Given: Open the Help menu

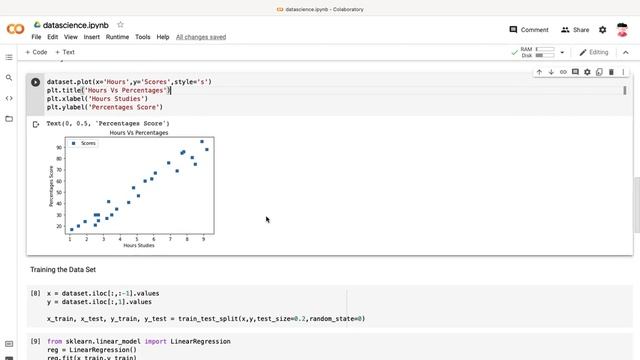Looking at the screenshot, I should pyautogui.click(x=163, y=37).
